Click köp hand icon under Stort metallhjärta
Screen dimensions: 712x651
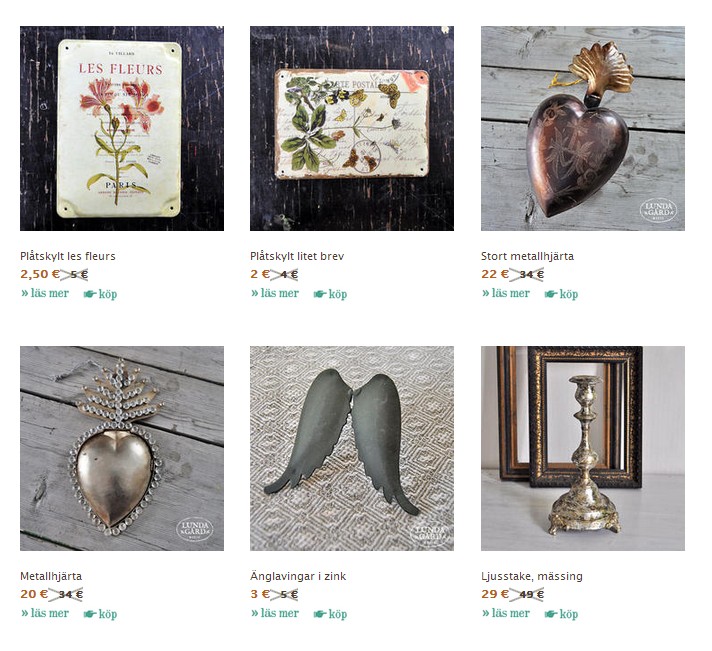tap(551, 294)
